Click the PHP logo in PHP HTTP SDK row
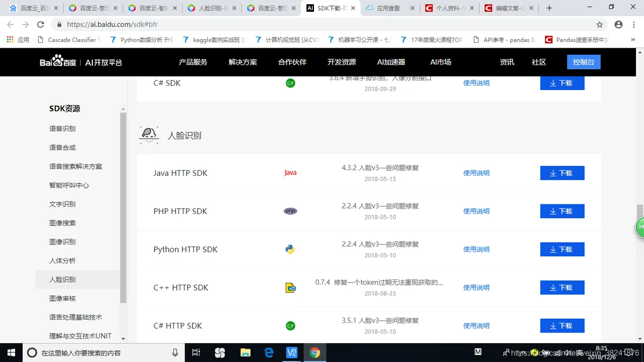 (290, 211)
